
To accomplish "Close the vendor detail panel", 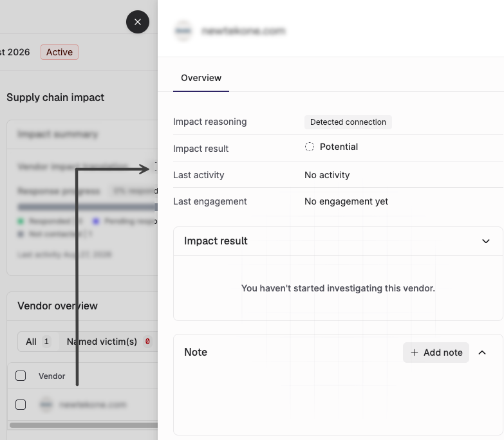I will pos(138,22).
